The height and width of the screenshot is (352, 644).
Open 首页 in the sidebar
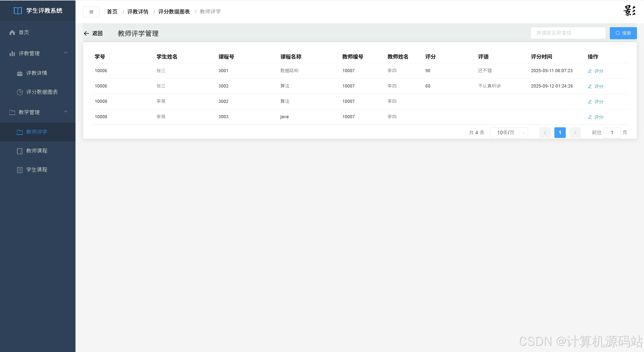[38, 32]
